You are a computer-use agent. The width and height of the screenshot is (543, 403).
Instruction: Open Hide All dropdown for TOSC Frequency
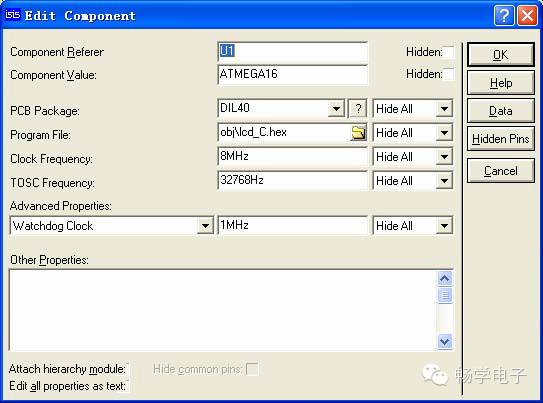pyautogui.click(x=444, y=181)
